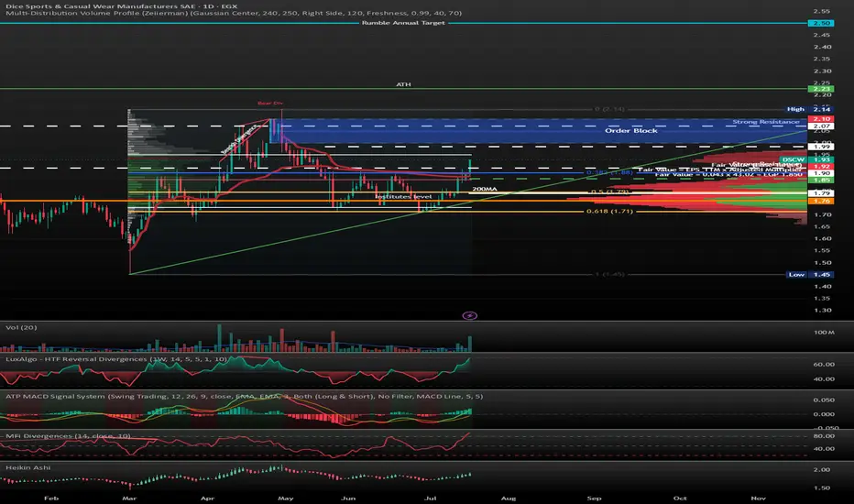Select the Order Block zone label

(630, 131)
